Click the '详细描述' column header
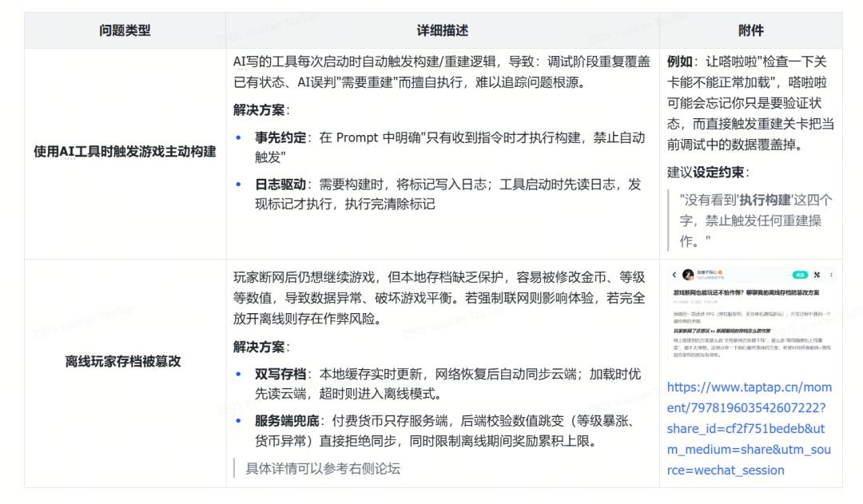 tap(443, 31)
